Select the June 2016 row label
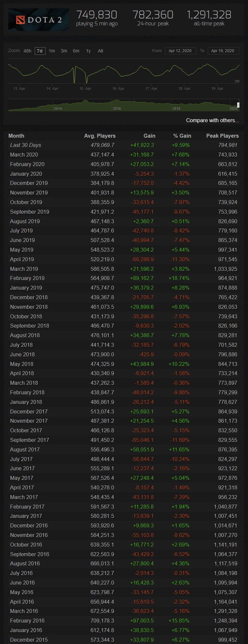 tap(22, 583)
